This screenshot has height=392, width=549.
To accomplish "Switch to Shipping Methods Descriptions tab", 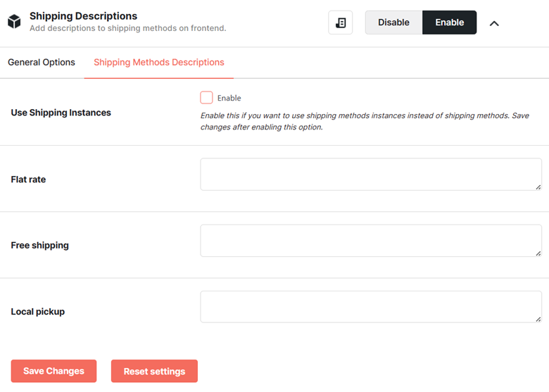I will point(159,63).
